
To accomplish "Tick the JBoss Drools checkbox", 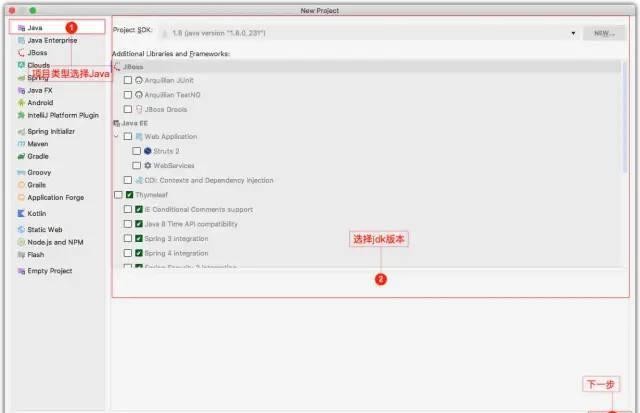I will pos(128,109).
